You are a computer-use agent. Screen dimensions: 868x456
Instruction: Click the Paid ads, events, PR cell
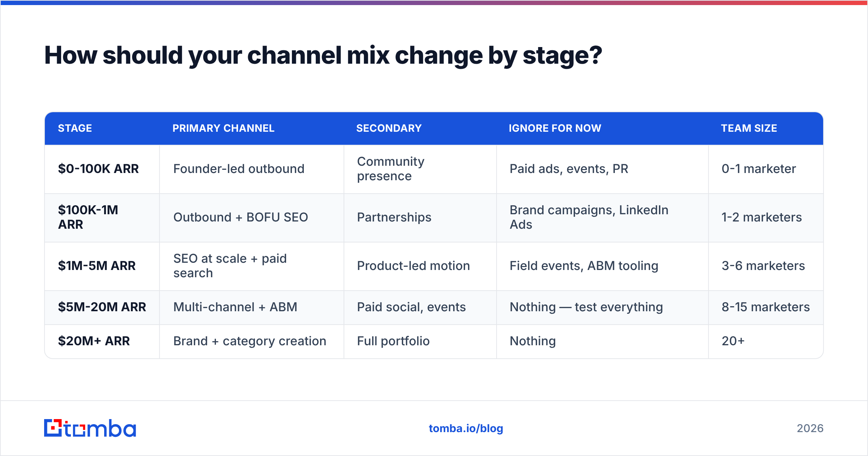[603, 169]
